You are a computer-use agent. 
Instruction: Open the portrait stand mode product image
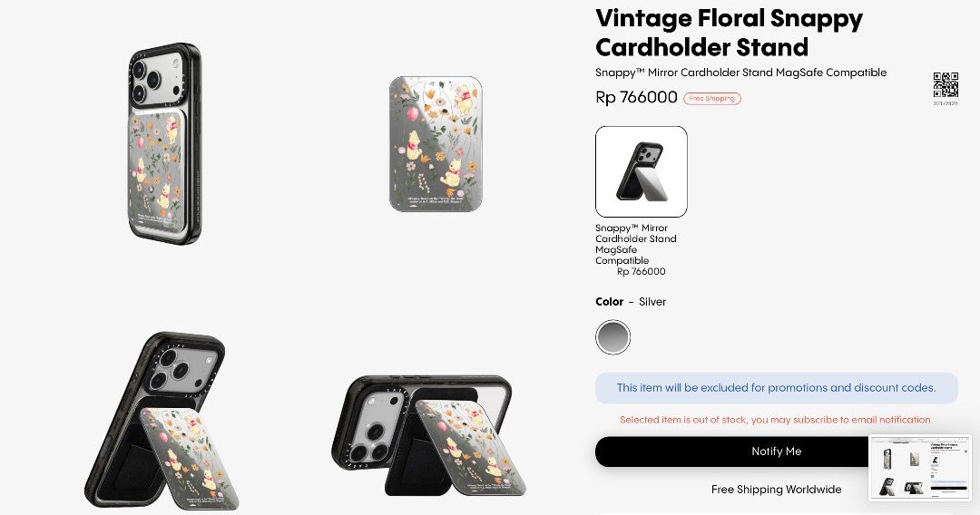(162, 422)
